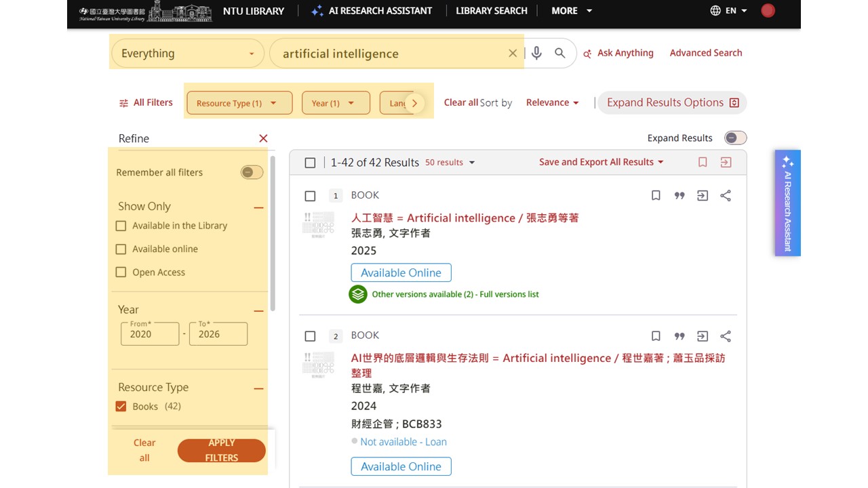Image resolution: width=868 pixels, height=488 pixels.
Task: Open the Advanced Search link
Action: (706, 53)
